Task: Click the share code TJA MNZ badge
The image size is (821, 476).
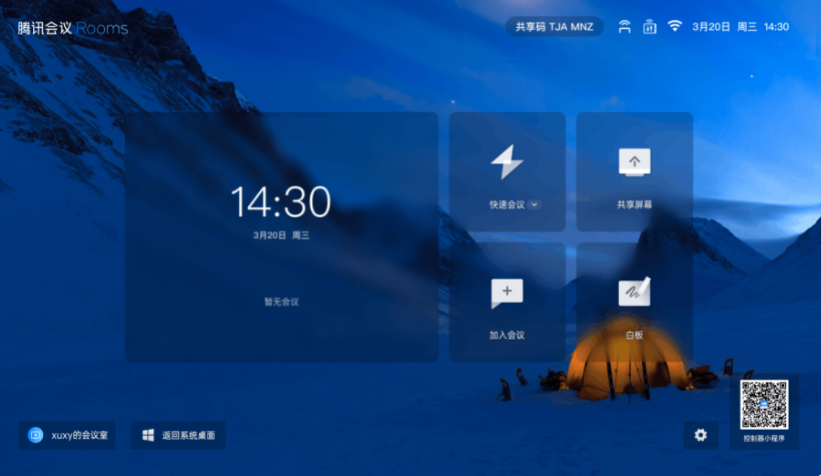Action: click(554, 27)
